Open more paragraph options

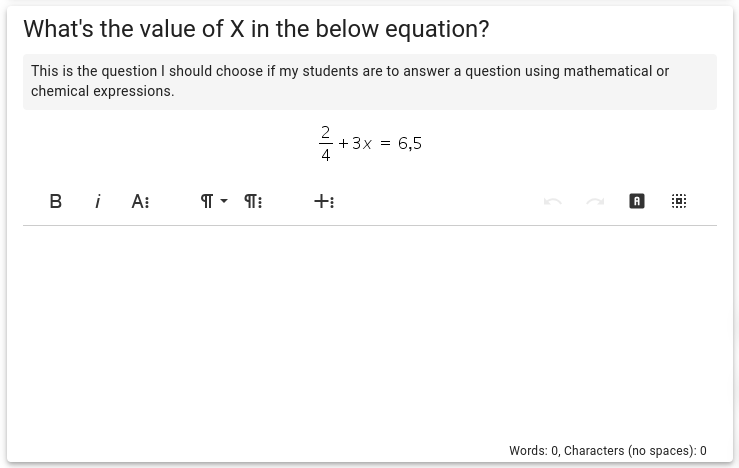[x=253, y=201]
